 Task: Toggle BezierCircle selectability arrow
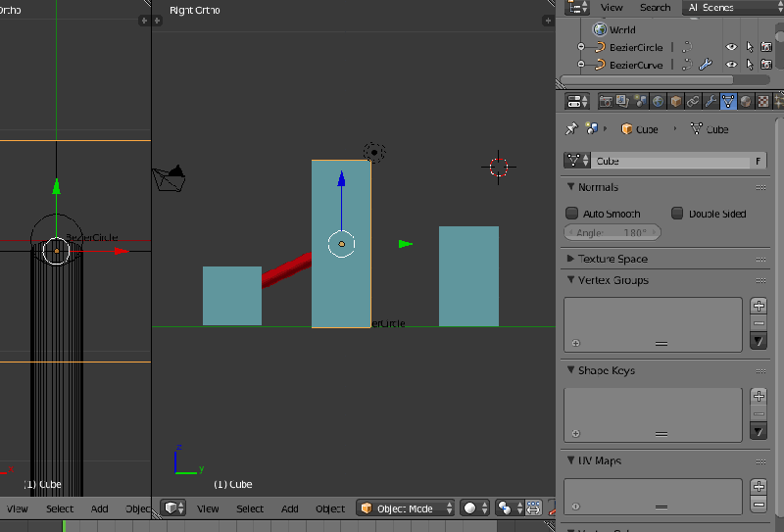749,47
